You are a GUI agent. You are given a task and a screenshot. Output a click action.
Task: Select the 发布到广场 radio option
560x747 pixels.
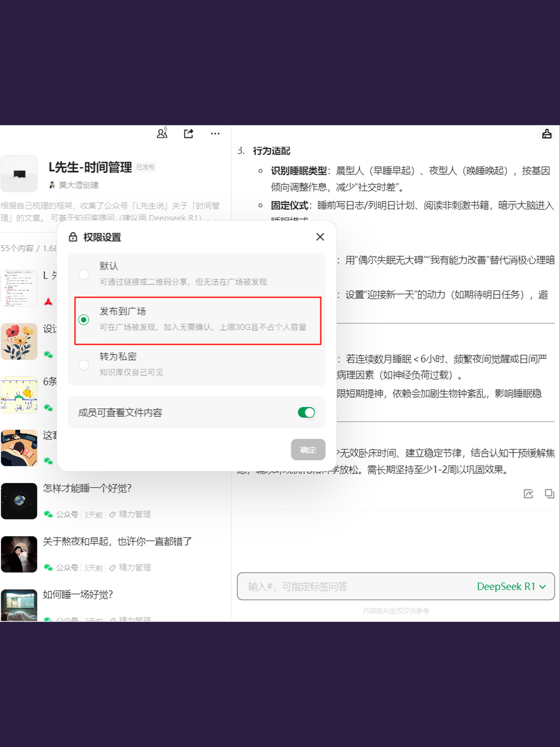[x=84, y=320]
